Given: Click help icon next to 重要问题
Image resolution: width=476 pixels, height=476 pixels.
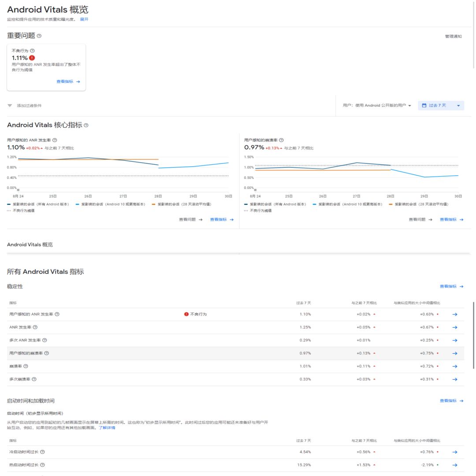Looking at the screenshot, I should (39, 36).
